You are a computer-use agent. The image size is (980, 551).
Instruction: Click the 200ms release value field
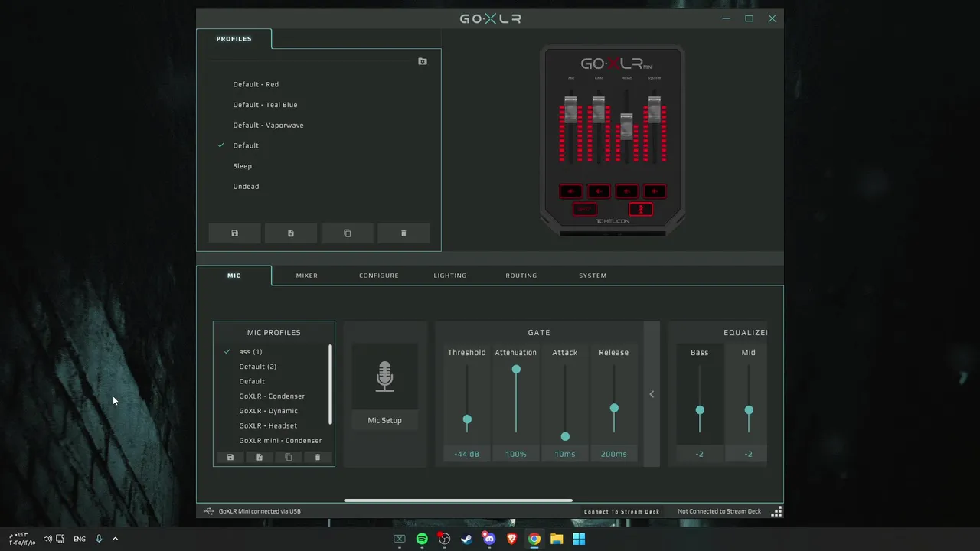(614, 454)
